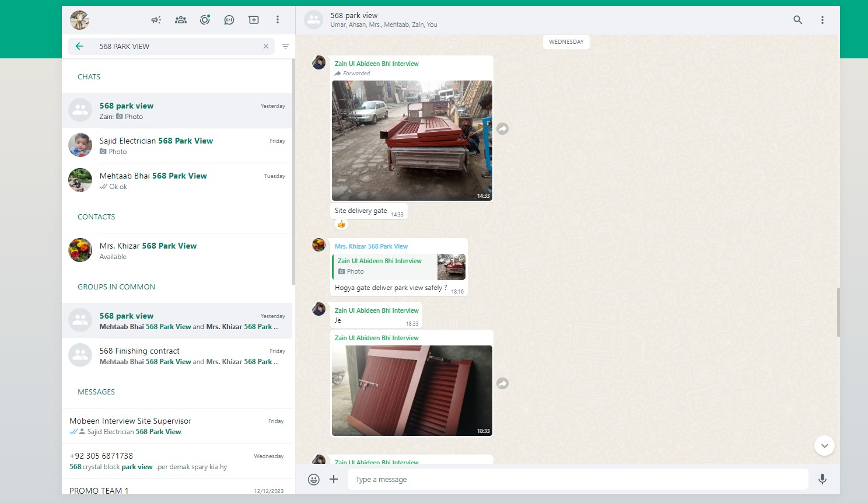The width and height of the screenshot is (868, 503).
Task: Open the Channels icon
Action: click(229, 20)
